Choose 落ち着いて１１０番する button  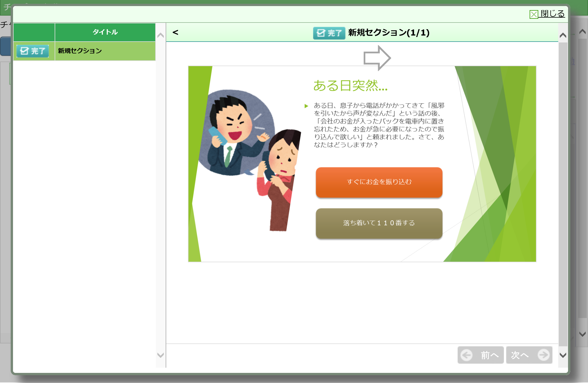point(379,223)
